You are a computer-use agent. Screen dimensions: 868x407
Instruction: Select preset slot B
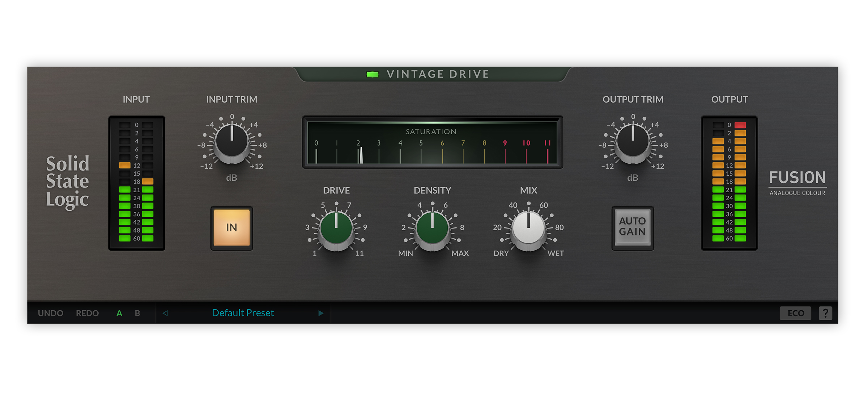pyautogui.click(x=137, y=313)
